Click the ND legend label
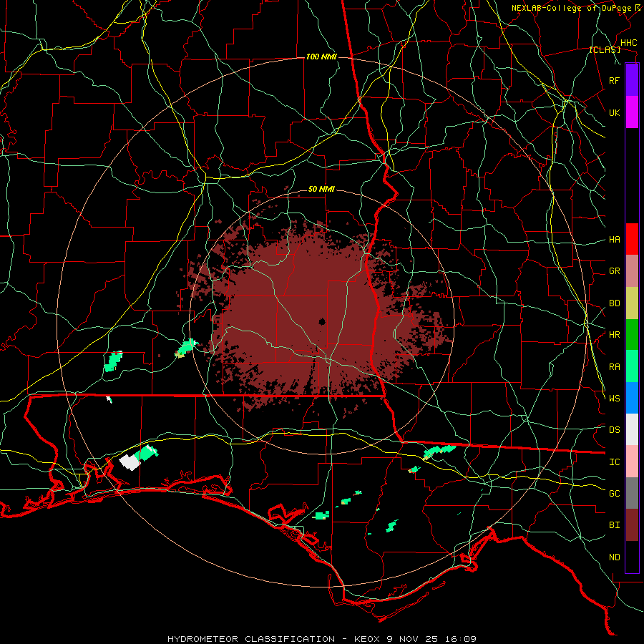The image size is (644, 644). tap(615, 557)
